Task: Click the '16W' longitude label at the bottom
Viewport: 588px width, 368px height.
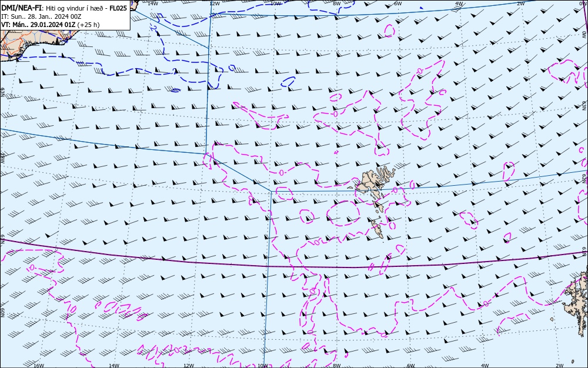Action: click(39, 366)
